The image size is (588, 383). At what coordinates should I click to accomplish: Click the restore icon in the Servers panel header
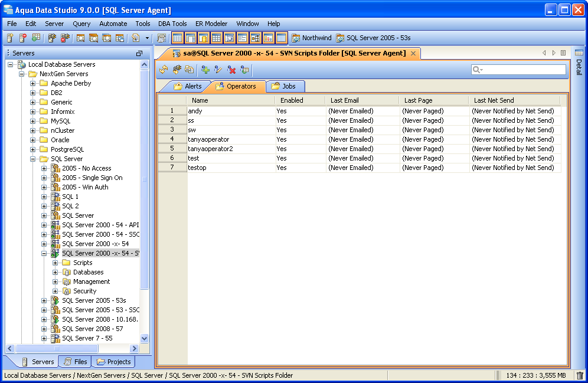pyautogui.click(x=139, y=53)
